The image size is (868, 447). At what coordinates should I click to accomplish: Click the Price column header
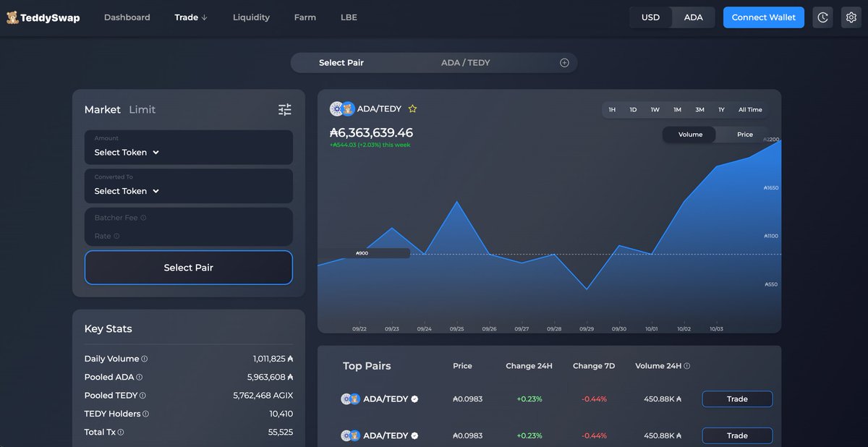pyautogui.click(x=462, y=366)
